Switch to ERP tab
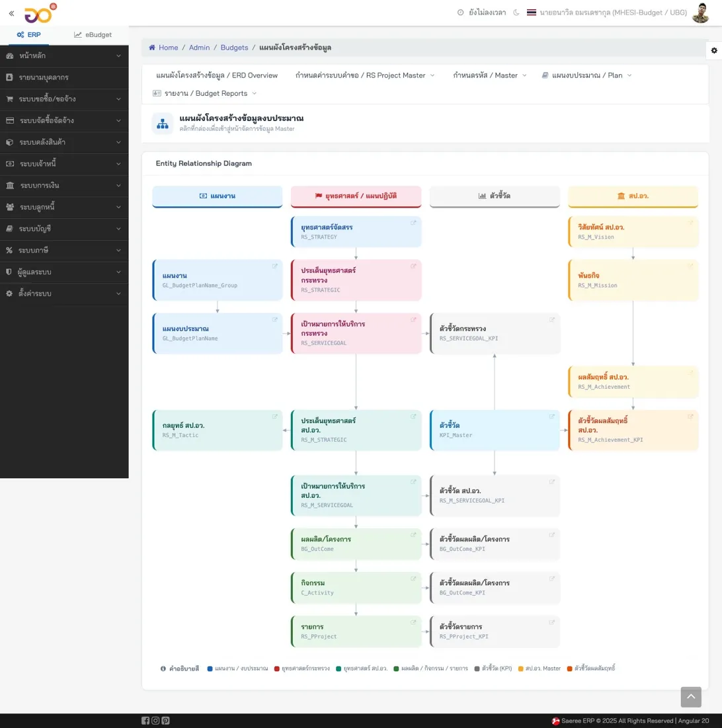 tap(29, 35)
